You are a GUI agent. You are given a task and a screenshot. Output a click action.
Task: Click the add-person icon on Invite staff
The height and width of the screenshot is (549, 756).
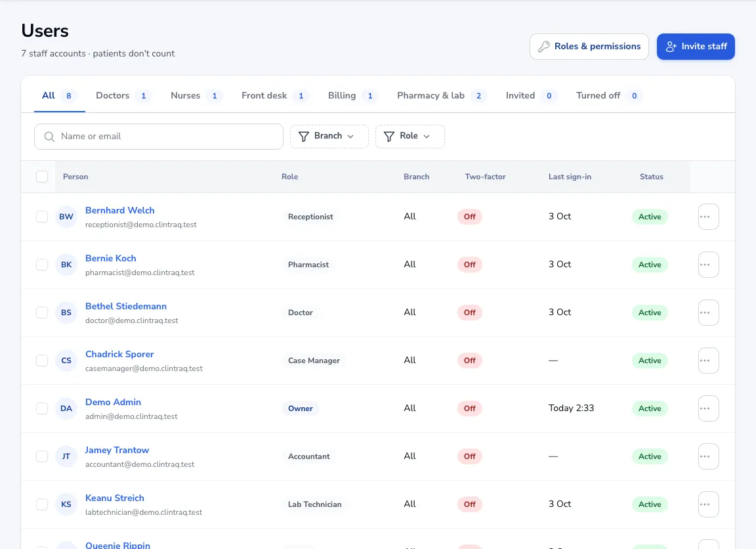coord(671,47)
